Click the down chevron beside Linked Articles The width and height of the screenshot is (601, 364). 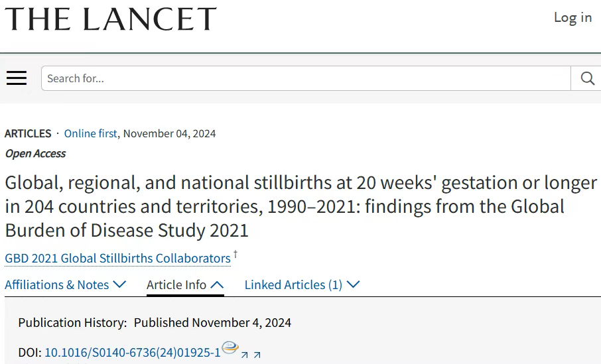click(x=353, y=284)
